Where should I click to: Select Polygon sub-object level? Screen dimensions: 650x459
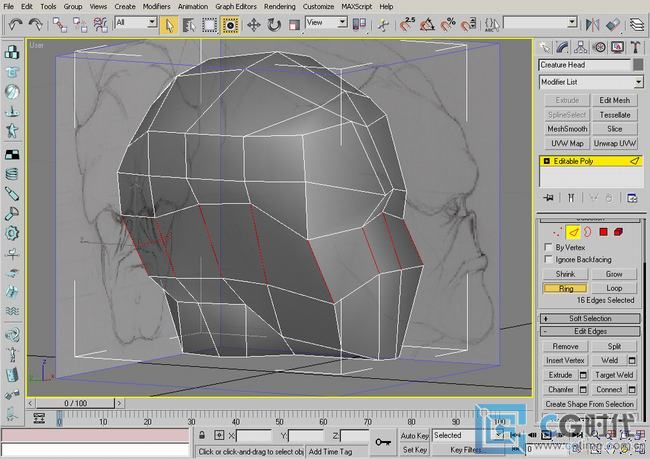click(604, 232)
